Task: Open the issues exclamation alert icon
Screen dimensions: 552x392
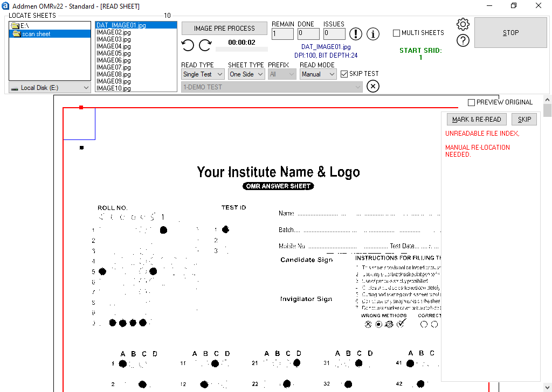Action: coord(356,34)
